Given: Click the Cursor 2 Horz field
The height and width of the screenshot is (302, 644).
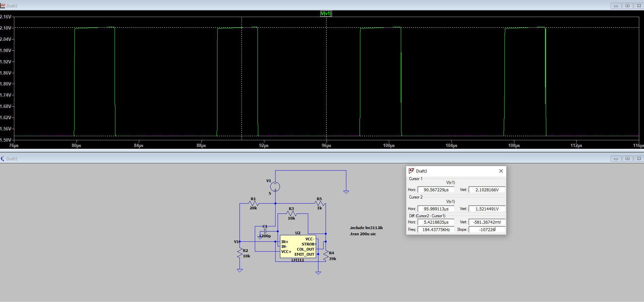Looking at the screenshot, I should tap(436, 209).
